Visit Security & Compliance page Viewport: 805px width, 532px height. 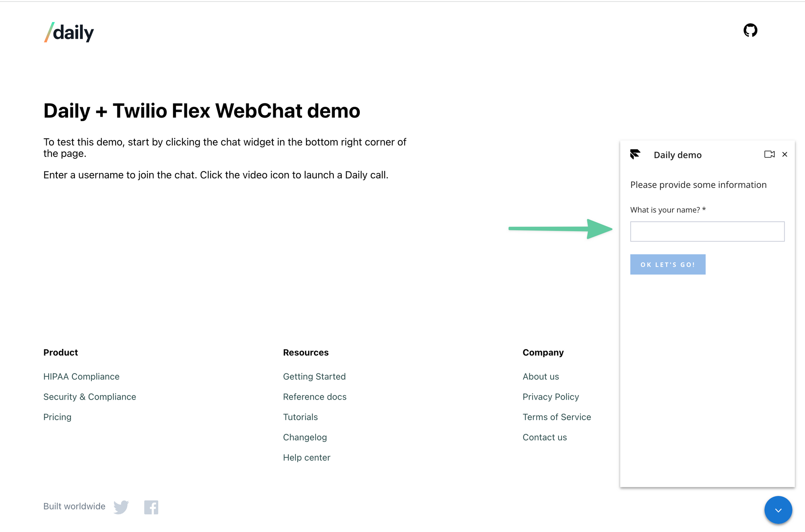point(90,397)
